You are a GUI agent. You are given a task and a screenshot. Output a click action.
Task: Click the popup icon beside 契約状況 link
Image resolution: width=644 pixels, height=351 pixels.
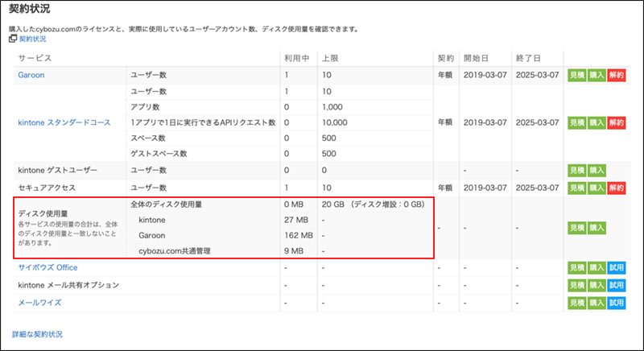[x=13, y=39]
